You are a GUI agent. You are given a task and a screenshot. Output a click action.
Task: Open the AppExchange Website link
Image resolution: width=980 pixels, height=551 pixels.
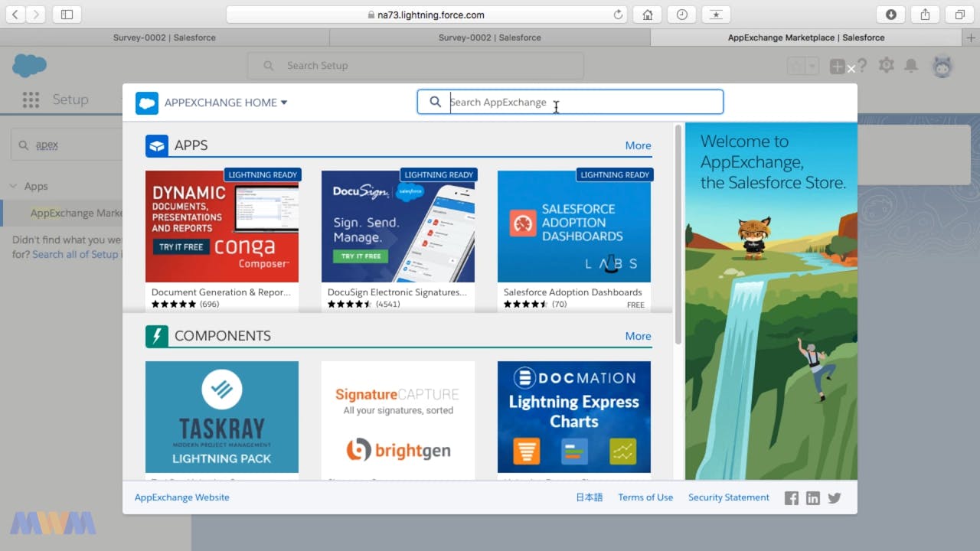point(182,497)
